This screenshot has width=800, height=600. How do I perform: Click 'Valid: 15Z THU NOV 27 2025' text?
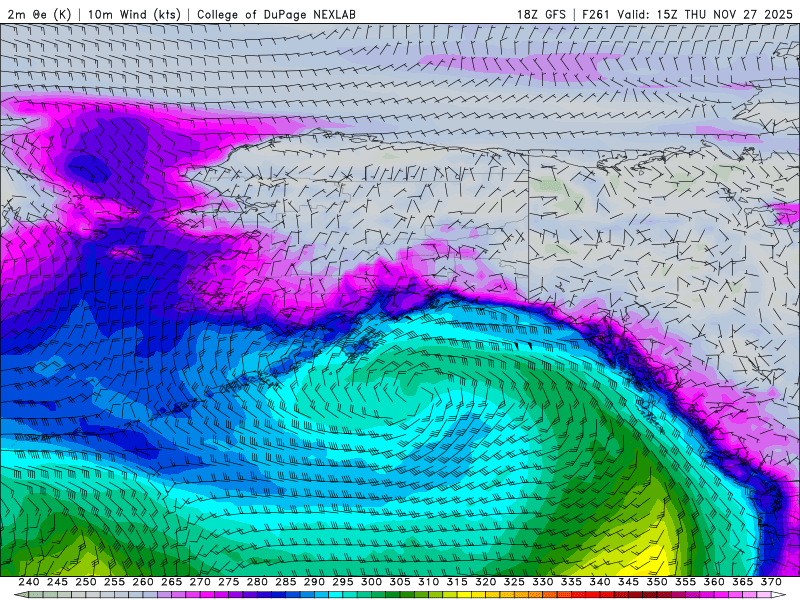tap(705, 14)
